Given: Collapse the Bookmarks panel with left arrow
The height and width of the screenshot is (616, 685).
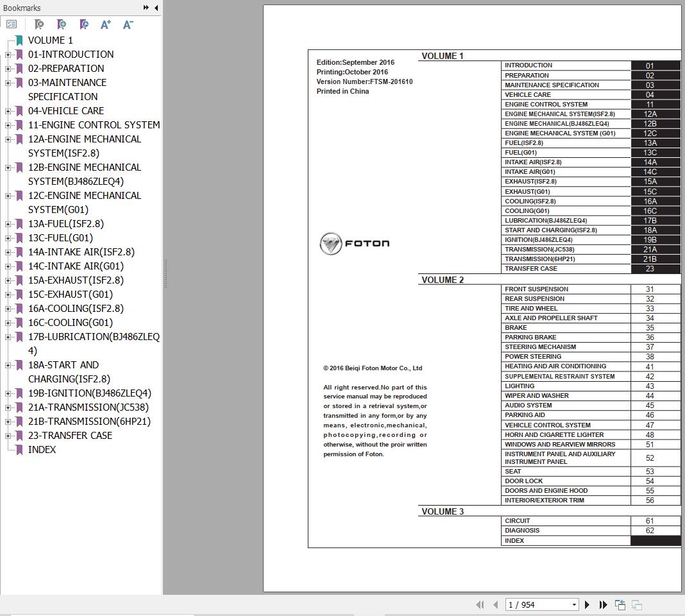Looking at the screenshot, I should [x=156, y=8].
